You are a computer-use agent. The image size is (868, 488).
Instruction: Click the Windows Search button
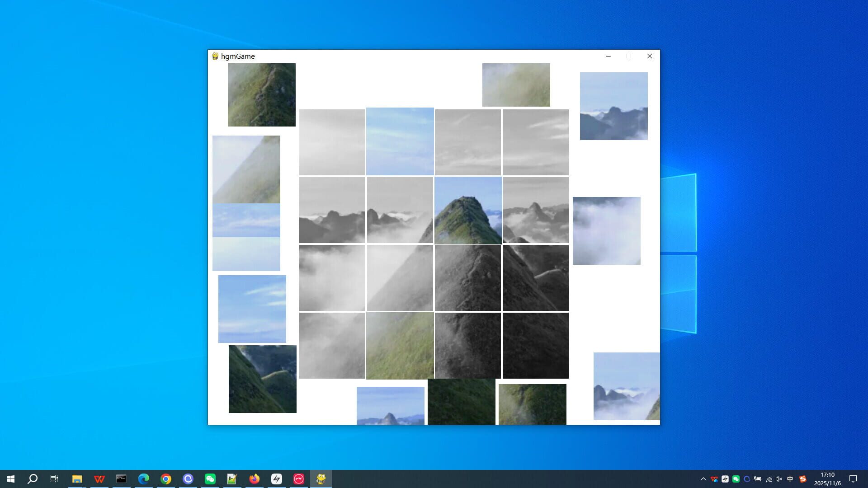pos(32,479)
